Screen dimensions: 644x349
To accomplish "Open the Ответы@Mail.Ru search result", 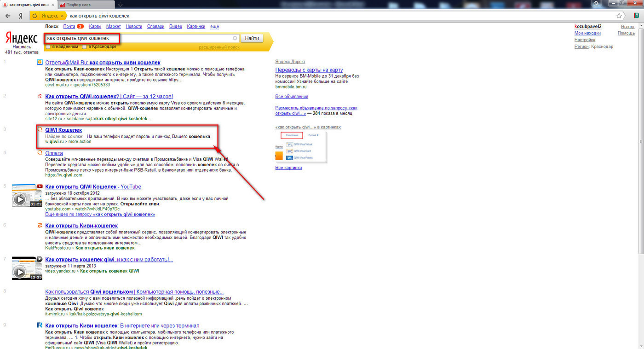I will tap(103, 62).
